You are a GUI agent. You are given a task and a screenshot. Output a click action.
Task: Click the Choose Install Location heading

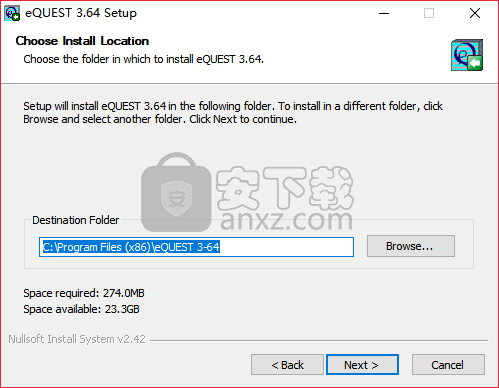point(82,41)
